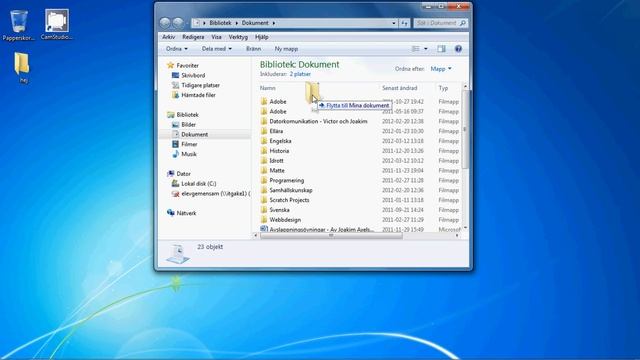The image size is (640, 360).
Task: Click the Dokument breadcrumb segment
Action: pyautogui.click(x=255, y=23)
